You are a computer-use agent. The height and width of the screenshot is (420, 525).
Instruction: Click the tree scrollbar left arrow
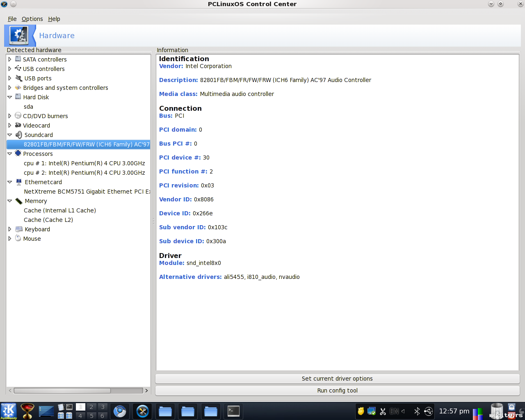coord(11,390)
